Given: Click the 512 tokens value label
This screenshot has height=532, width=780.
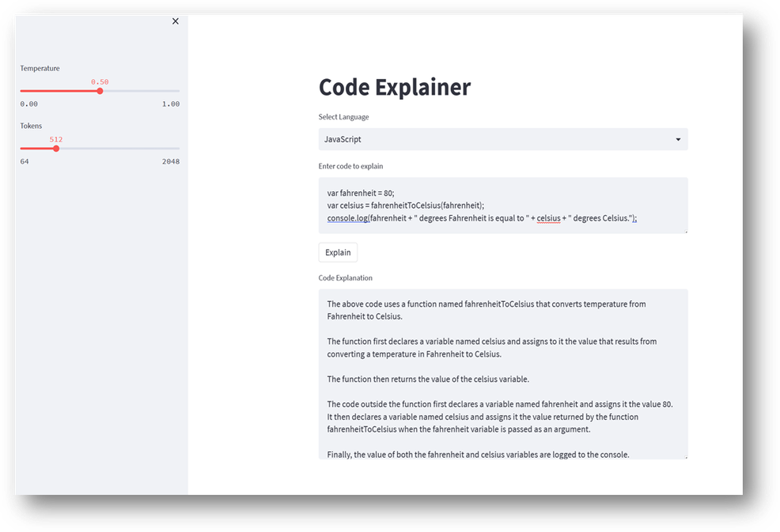Looking at the screenshot, I should point(55,139).
